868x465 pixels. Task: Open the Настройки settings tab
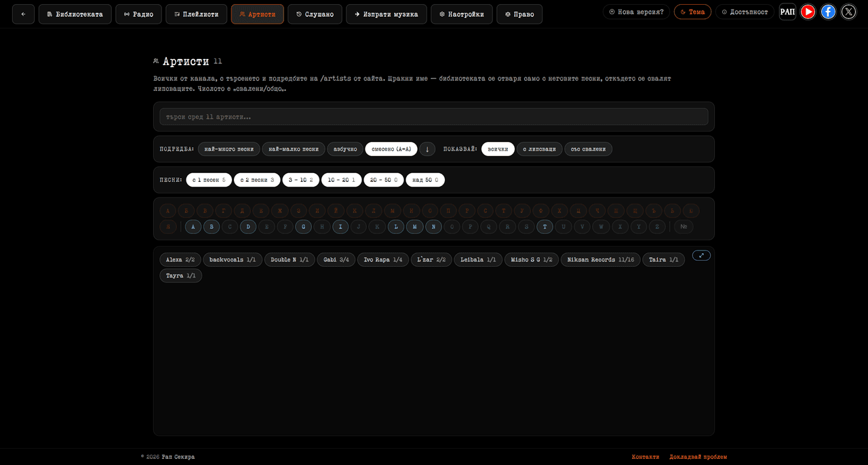click(461, 14)
